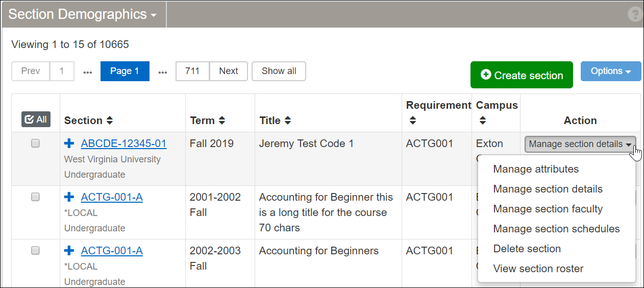644x288 pixels.
Task: Sort by the Term column arrows
Action: (221, 121)
